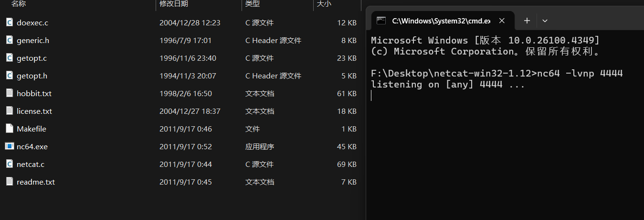Switch to the cmd.exe terminal tab
The height and width of the screenshot is (220, 644).
440,21
